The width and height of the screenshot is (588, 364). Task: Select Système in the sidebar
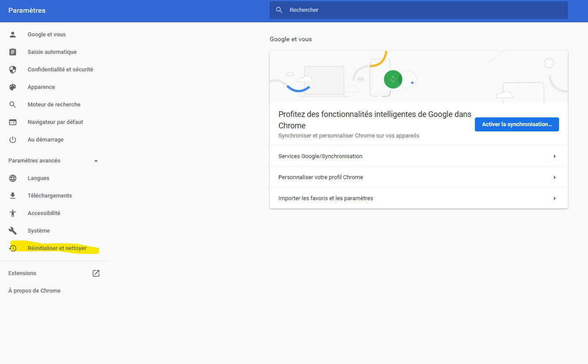click(x=39, y=231)
